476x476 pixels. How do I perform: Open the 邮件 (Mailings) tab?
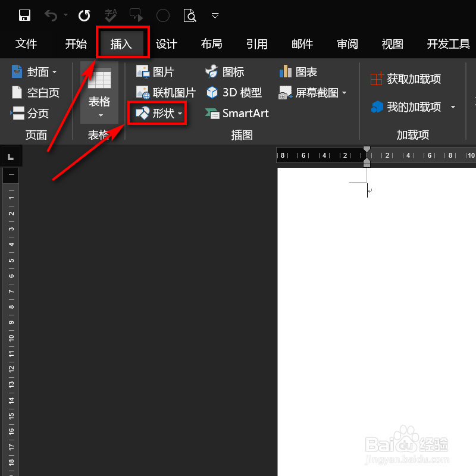[302, 44]
